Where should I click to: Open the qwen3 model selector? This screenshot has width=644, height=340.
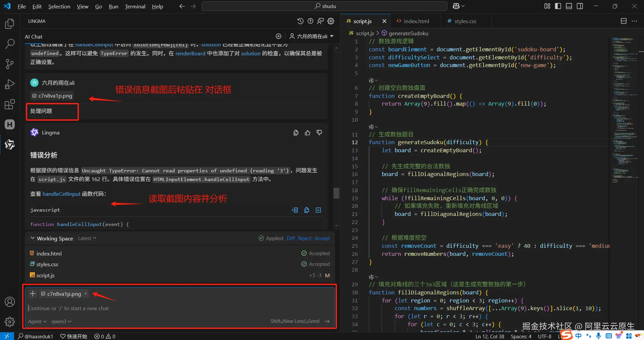(x=61, y=321)
